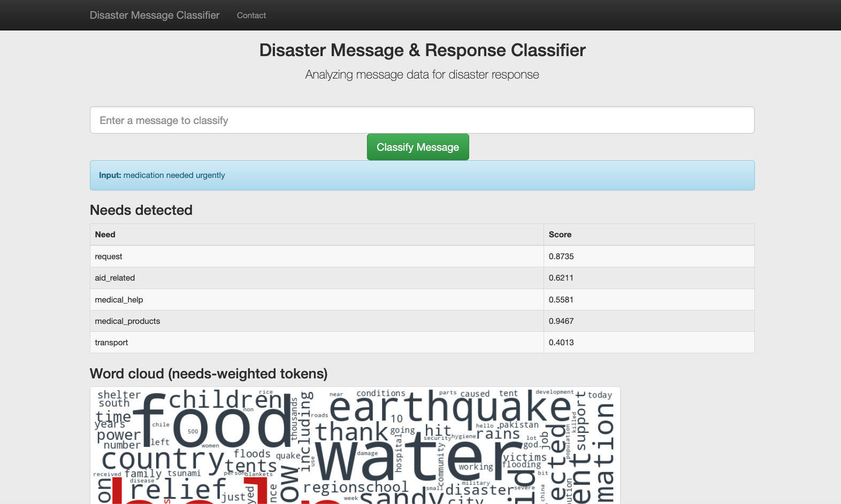Select the 'medical_help' need cell
This screenshot has width=841, height=504.
click(x=317, y=300)
